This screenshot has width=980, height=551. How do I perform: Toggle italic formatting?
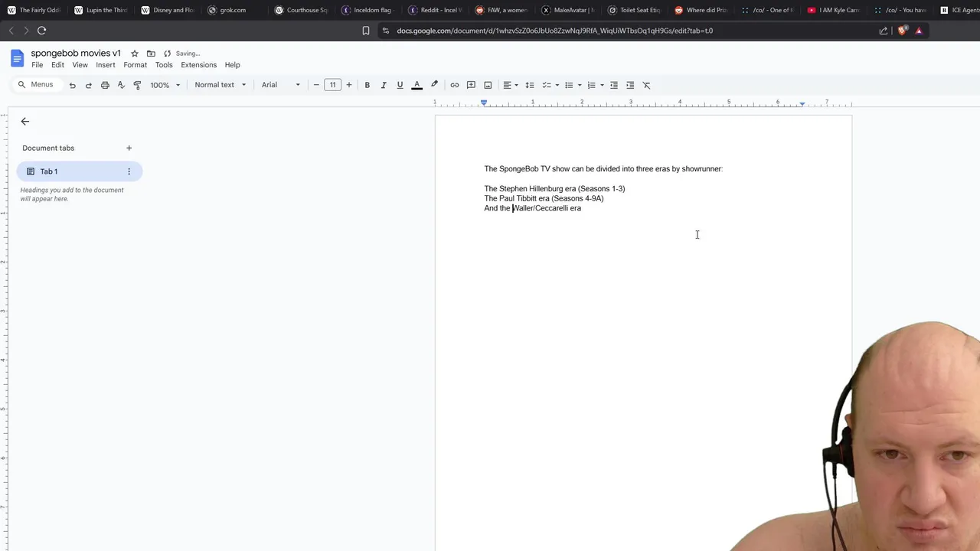[384, 85]
